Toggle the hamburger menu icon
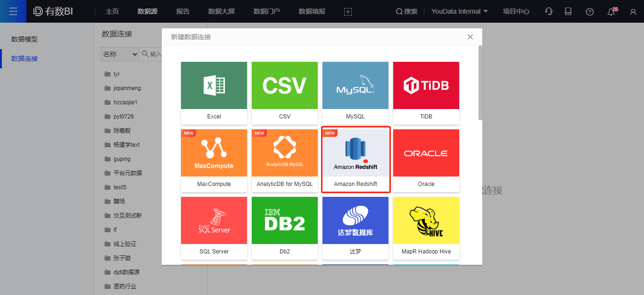 tap(13, 11)
